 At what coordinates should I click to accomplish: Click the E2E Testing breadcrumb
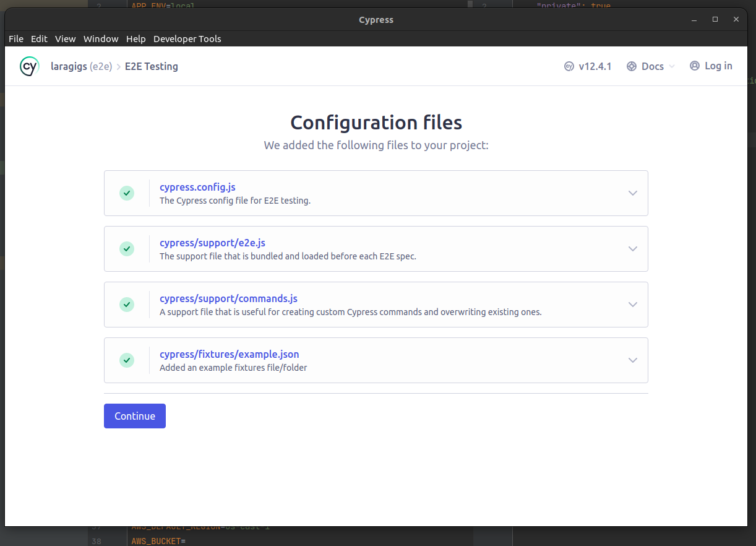click(x=152, y=66)
